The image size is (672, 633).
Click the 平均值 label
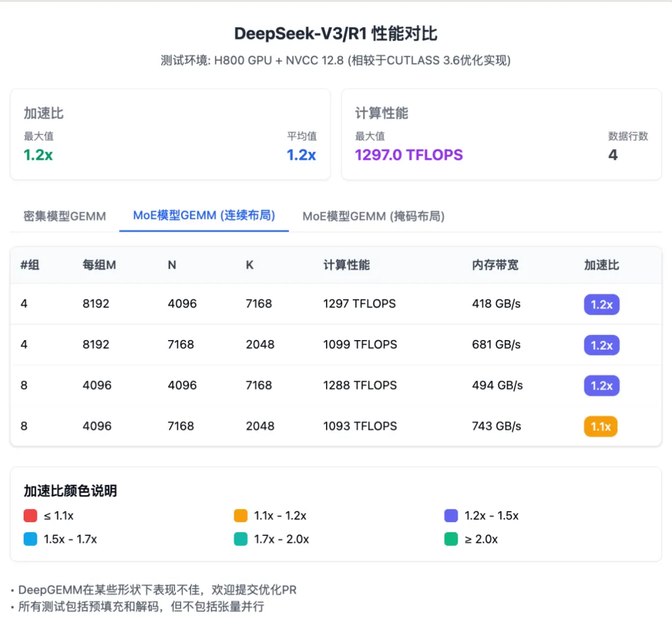point(302,136)
